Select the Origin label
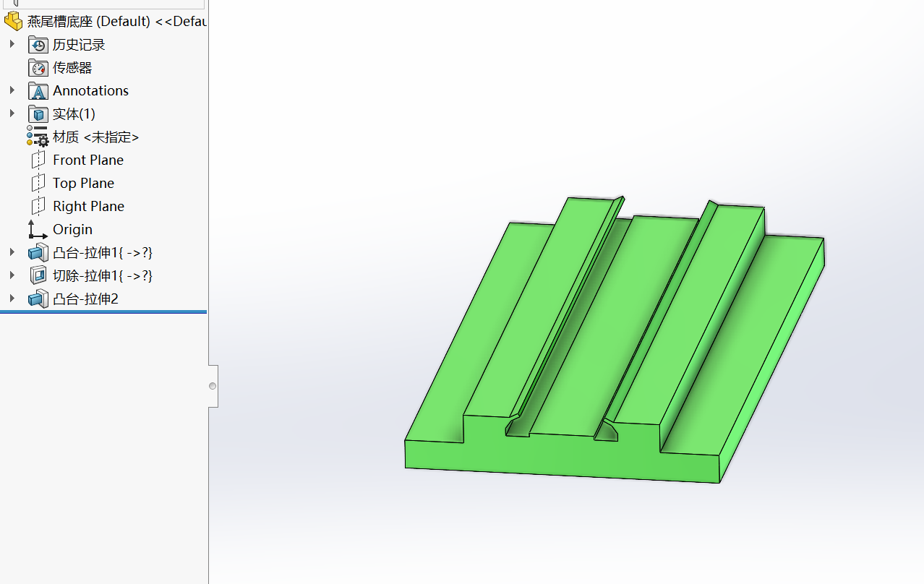The height and width of the screenshot is (584, 924). coord(72,230)
